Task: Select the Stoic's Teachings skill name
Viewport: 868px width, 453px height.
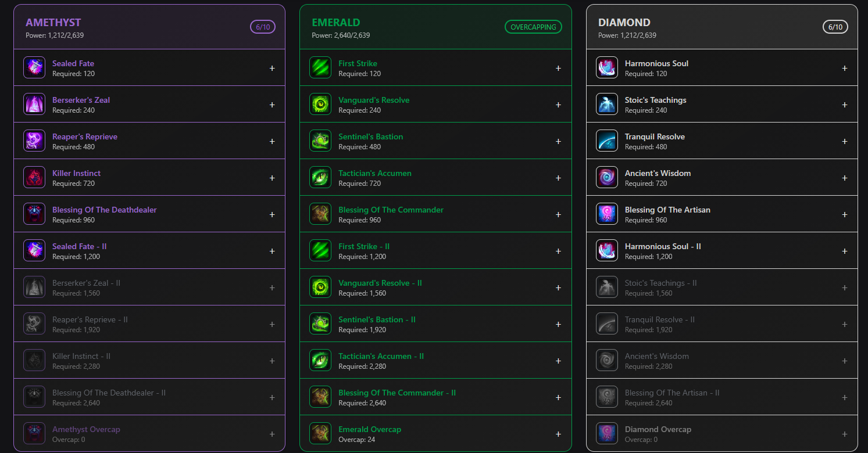Action: (x=655, y=100)
